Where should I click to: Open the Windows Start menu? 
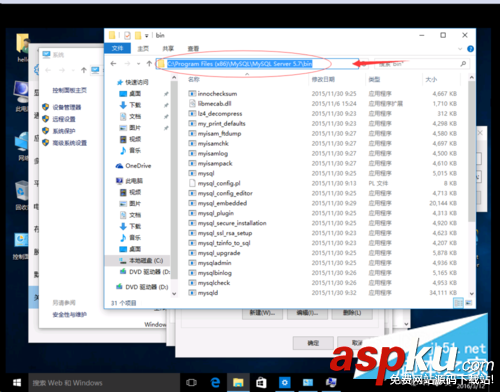[17, 382]
